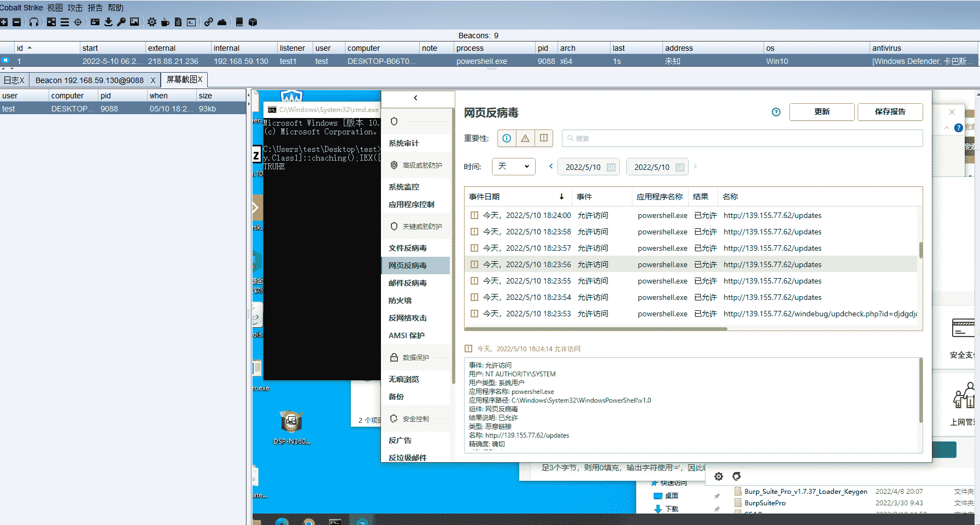
Task: Open the Listeners headphones icon
Action: (34, 22)
